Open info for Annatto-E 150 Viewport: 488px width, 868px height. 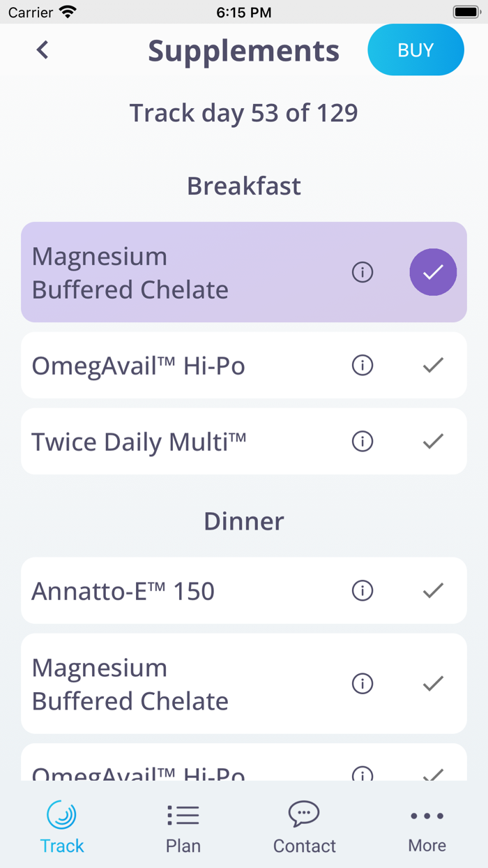pyautogui.click(x=363, y=590)
